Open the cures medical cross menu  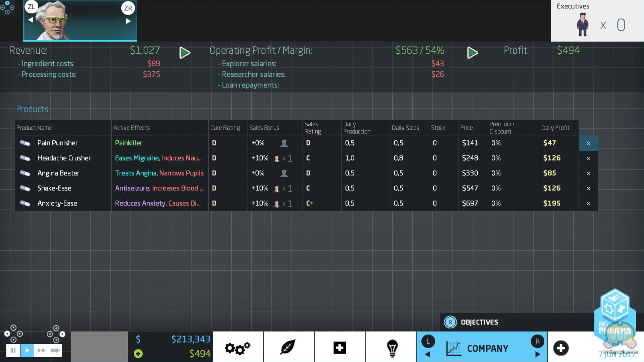tap(339, 348)
